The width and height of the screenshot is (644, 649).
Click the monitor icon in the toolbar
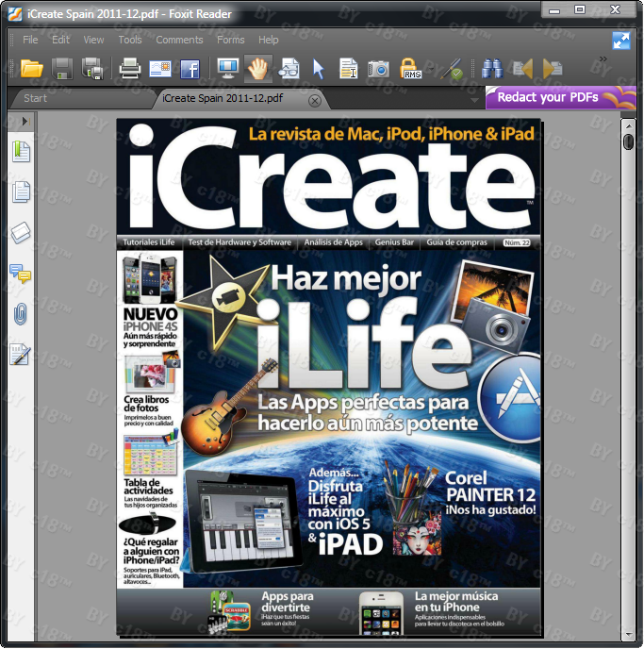tap(228, 69)
